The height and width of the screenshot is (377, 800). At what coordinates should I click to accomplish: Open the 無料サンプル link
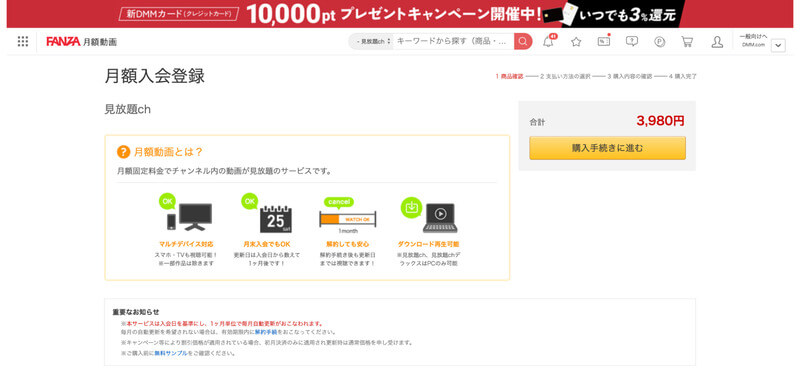171,353
